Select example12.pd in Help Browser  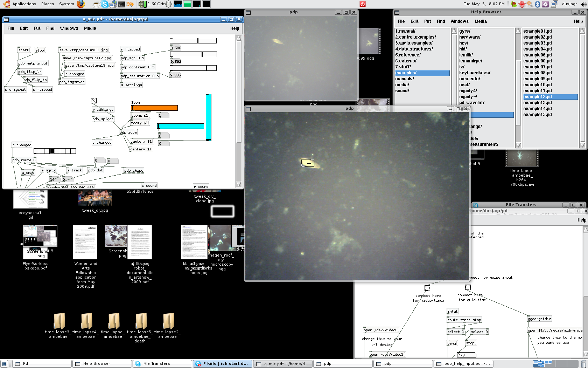[550, 97]
